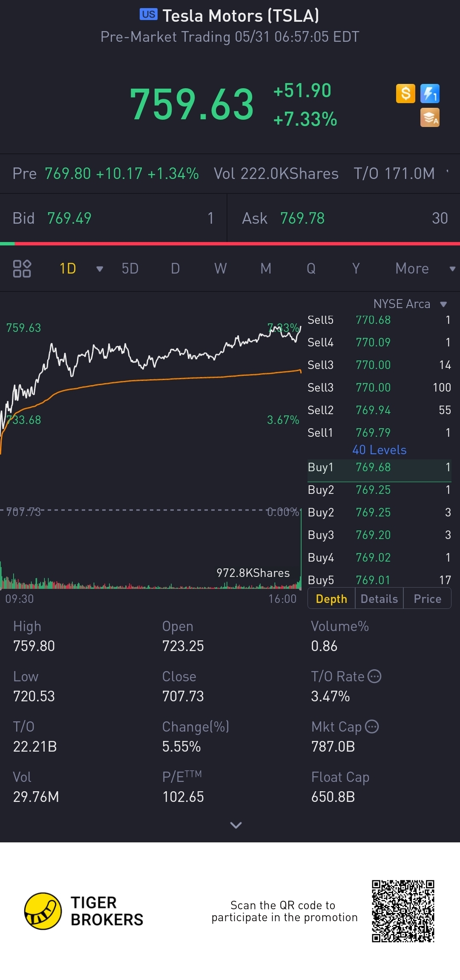This screenshot has height=980, width=460.
Task: Tap the T/O Rate 3.47% value
Action: [x=331, y=696]
